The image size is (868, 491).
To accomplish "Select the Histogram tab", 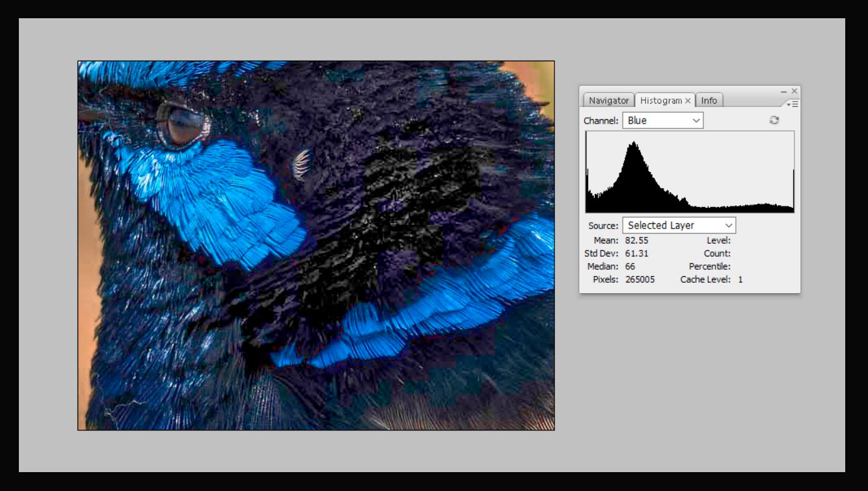I will [660, 100].
